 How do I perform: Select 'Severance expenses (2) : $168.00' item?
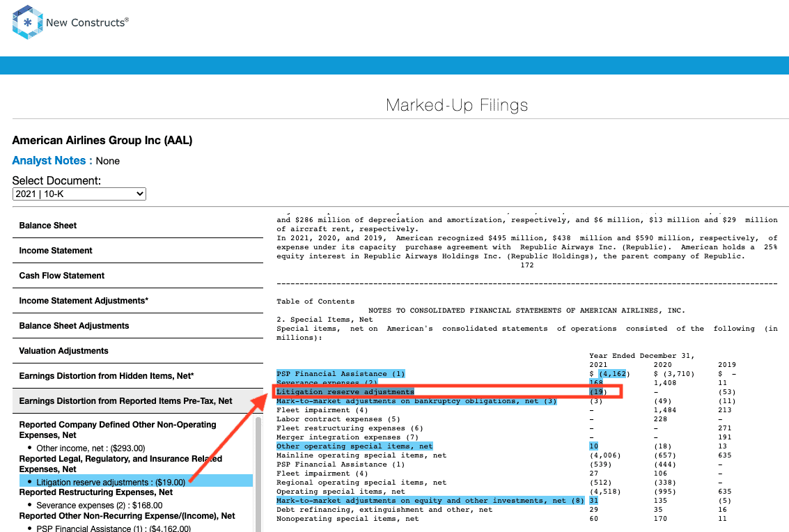pos(99,506)
